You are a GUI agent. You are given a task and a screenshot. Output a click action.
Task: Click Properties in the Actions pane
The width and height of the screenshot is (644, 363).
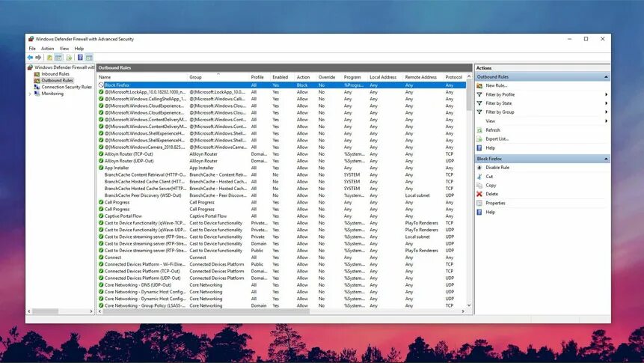(x=495, y=203)
